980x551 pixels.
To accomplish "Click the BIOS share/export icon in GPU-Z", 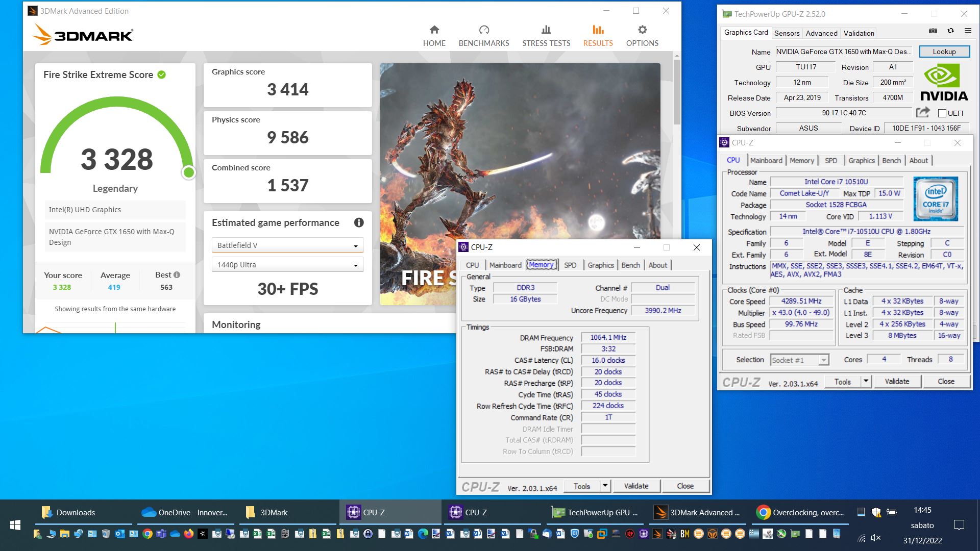I will [x=923, y=112].
